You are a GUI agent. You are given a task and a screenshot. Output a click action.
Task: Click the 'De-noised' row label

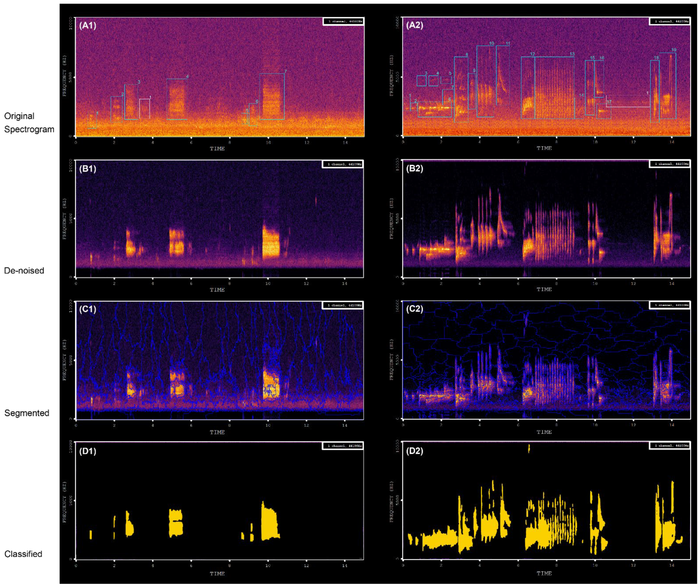24,270
